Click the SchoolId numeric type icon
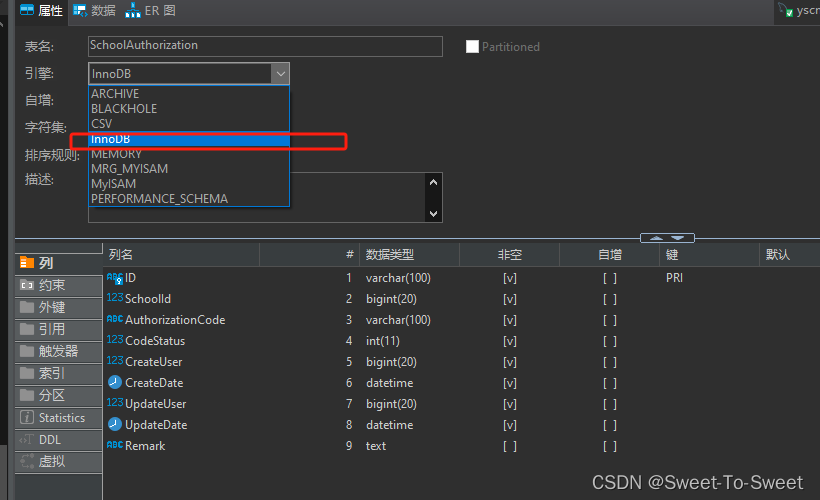 115,298
